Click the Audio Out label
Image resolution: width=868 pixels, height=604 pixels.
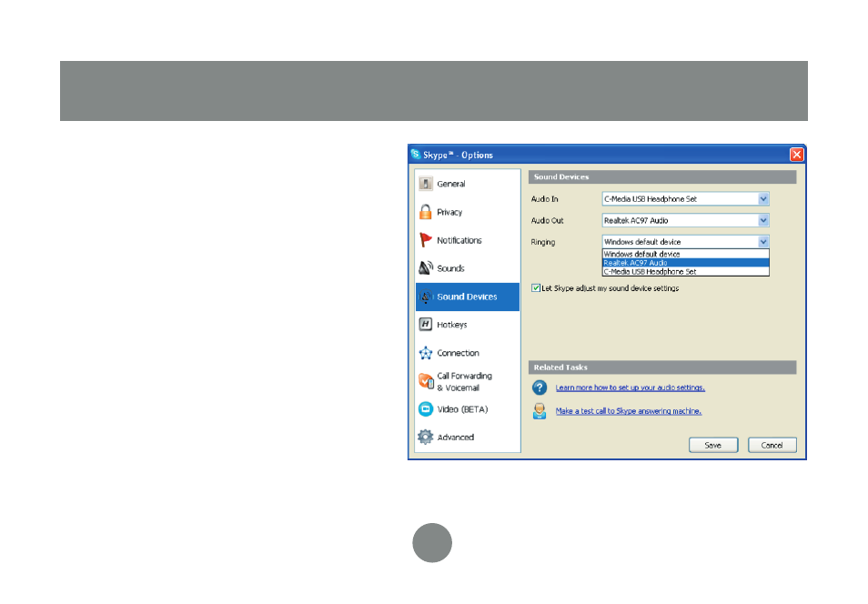pyautogui.click(x=547, y=220)
